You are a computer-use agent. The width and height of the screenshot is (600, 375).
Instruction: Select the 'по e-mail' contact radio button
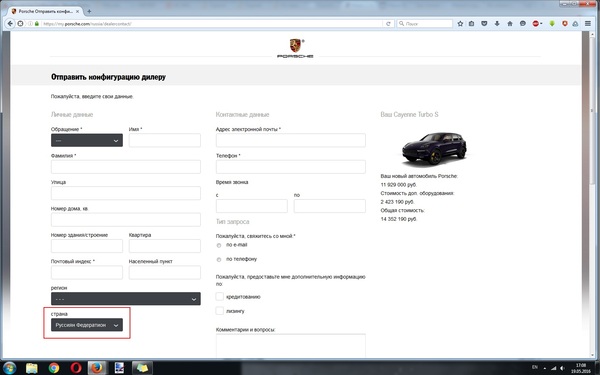coord(219,245)
